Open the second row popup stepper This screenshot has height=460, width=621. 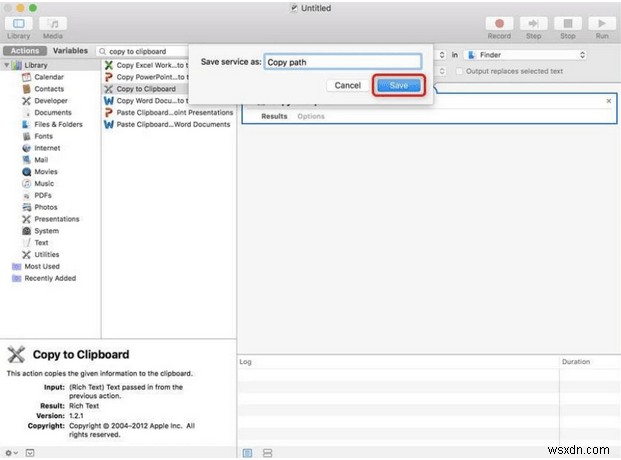[442, 71]
